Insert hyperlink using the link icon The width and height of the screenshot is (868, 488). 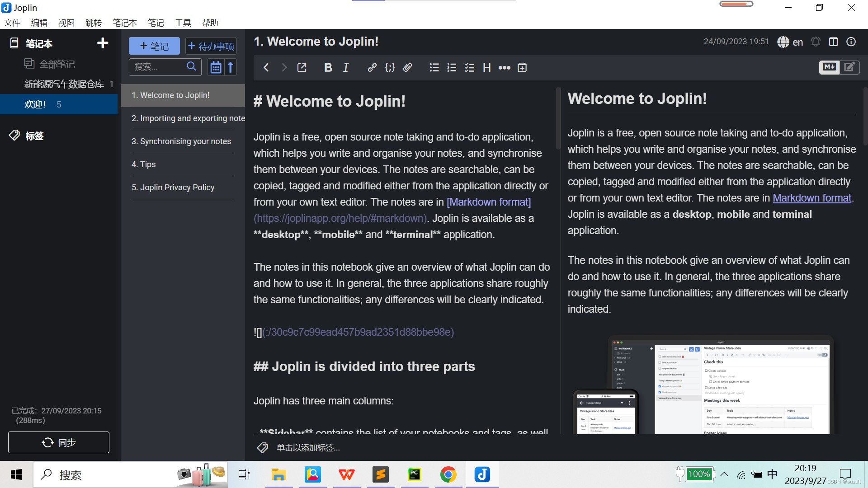click(372, 68)
